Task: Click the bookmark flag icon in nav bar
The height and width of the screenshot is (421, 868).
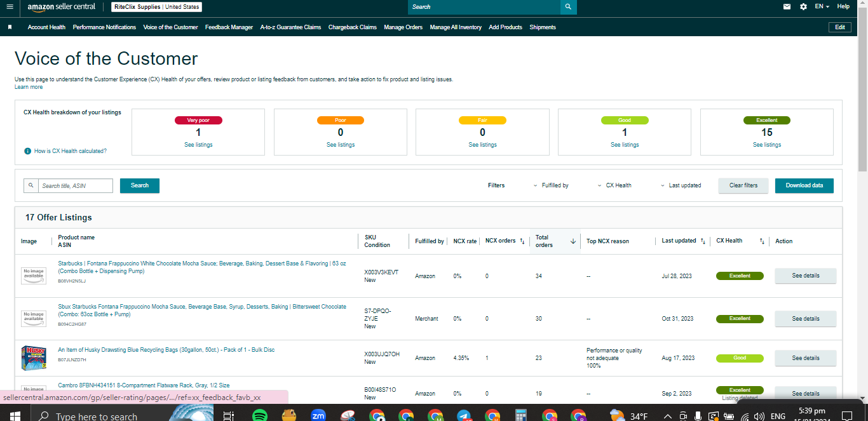Action: point(10,27)
